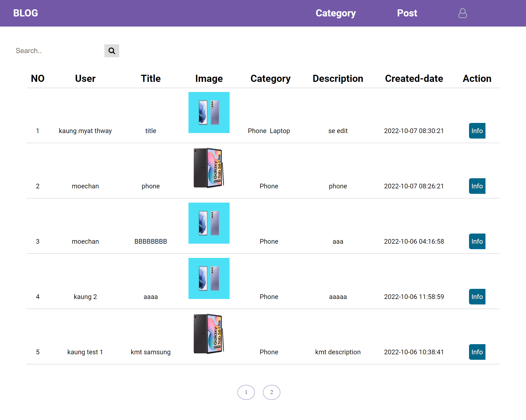Open the Post menu item

407,13
